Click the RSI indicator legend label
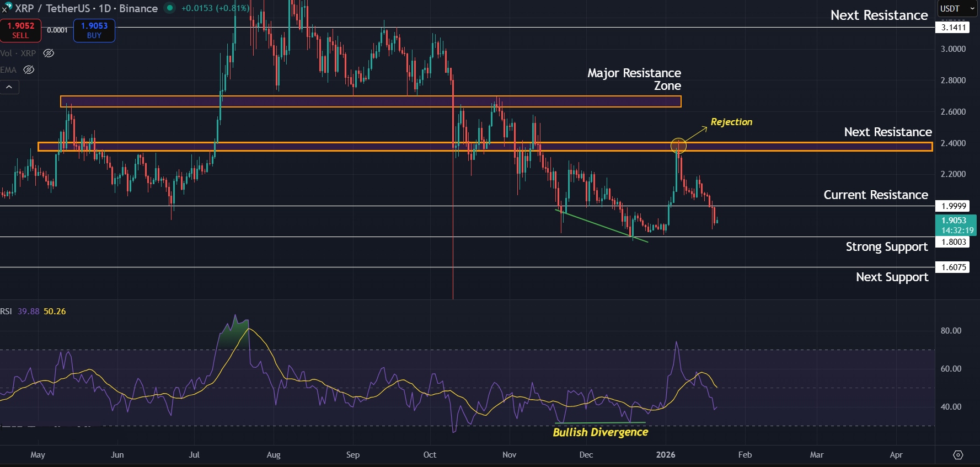Image resolution: width=980 pixels, height=467 pixels. [6, 312]
